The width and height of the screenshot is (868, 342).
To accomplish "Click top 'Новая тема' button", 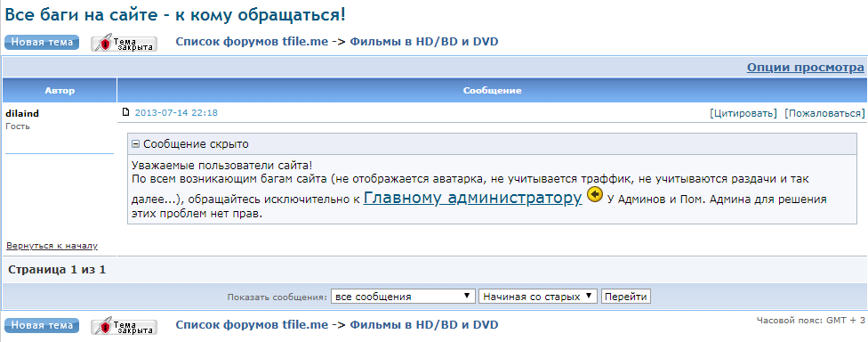I will tap(42, 43).
